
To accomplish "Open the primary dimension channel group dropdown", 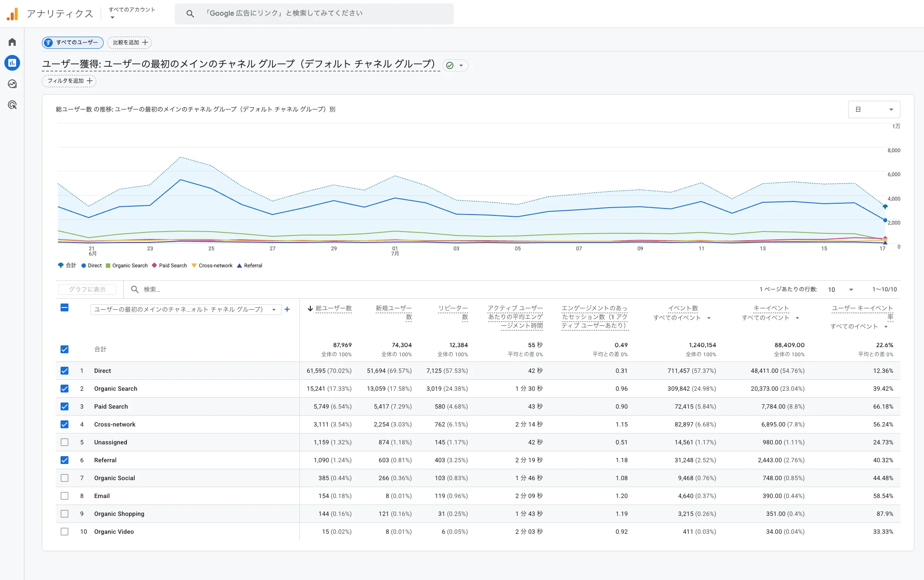I will point(186,309).
